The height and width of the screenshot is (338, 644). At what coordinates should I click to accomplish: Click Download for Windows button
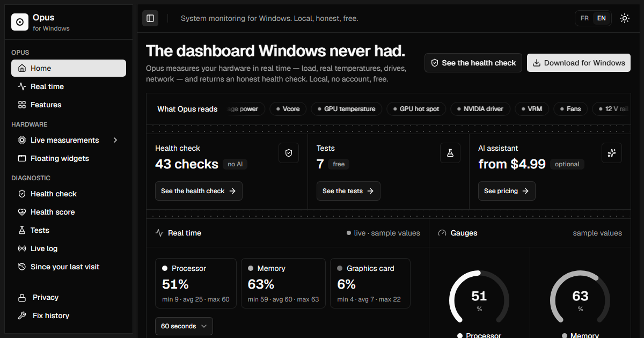coord(579,63)
